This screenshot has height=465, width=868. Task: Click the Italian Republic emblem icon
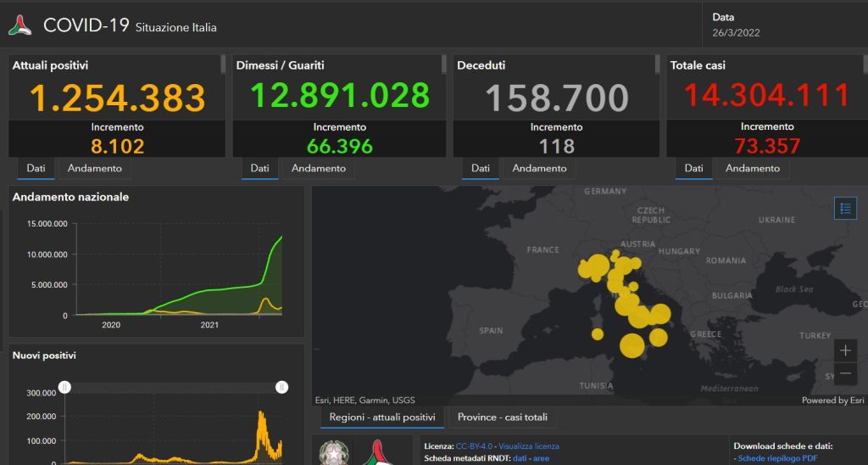click(333, 452)
